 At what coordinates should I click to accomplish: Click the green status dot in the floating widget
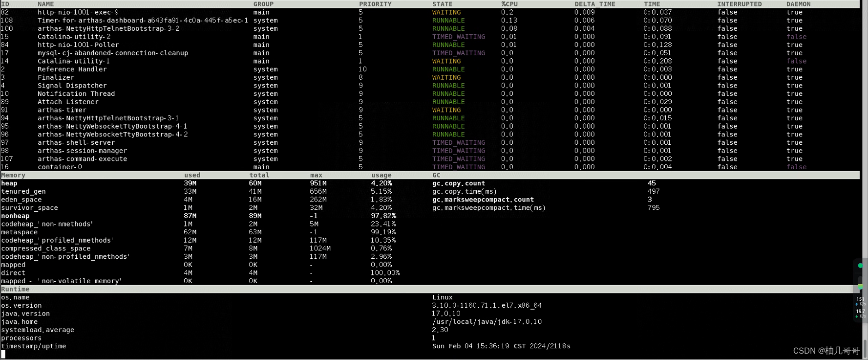click(x=860, y=266)
